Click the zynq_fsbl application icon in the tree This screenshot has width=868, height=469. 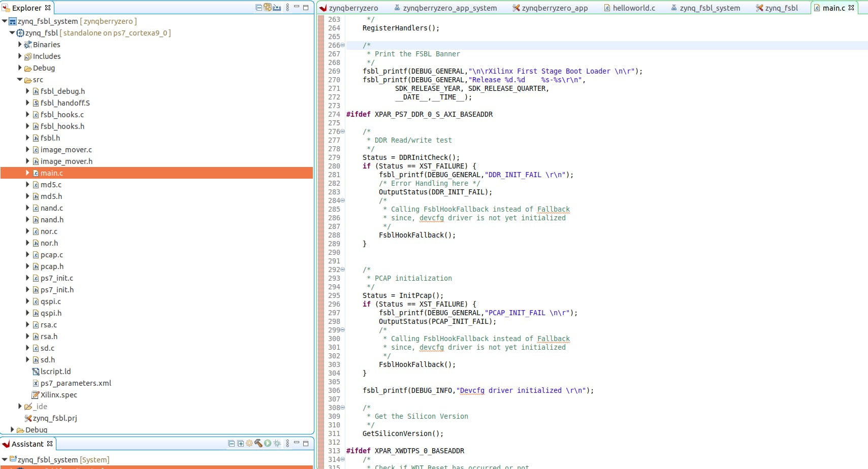point(20,33)
